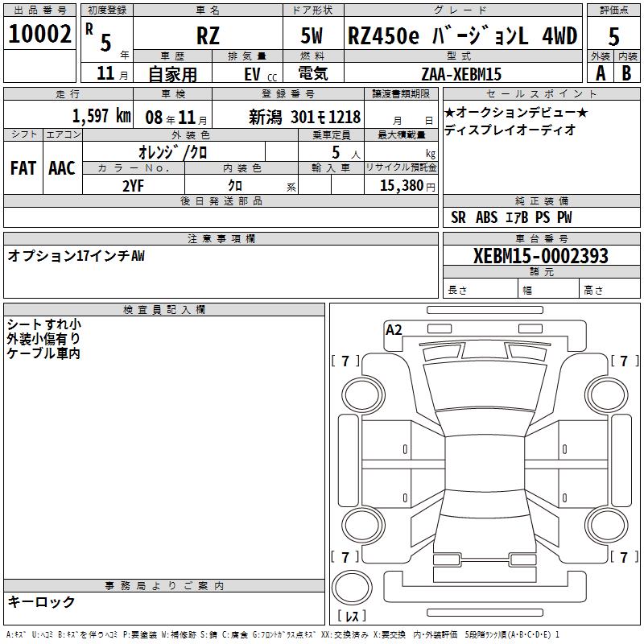Viewport: 644px width, 644px height.
Task: Select model code ZAA-XEBM15
Action: [461, 74]
